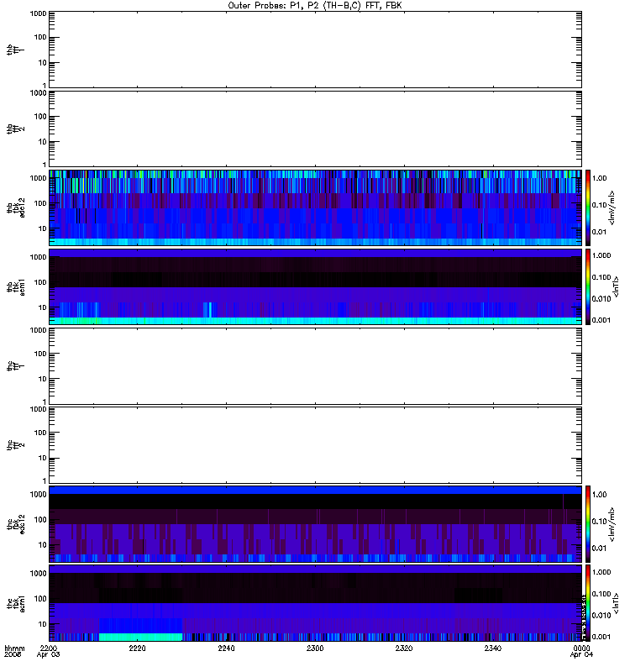The width and height of the screenshot is (630, 672).
Task: Click '1.000' on thc scm1 color scale
Action: point(601,572)
